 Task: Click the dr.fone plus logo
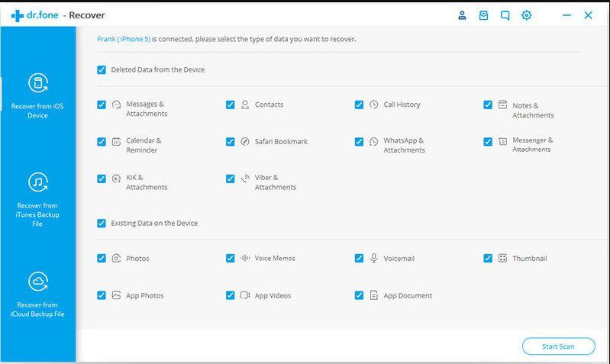17,15
